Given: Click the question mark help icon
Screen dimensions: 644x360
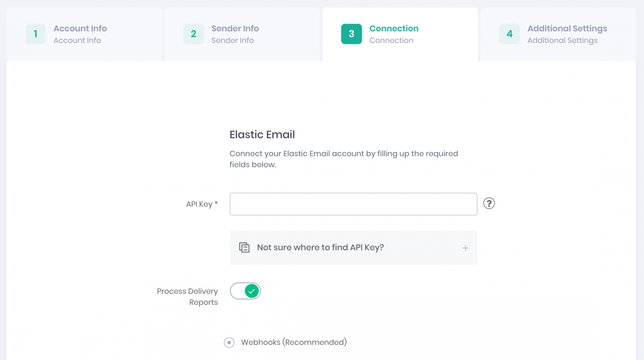Looking at the screenshot, I should [x=489, y=203].
